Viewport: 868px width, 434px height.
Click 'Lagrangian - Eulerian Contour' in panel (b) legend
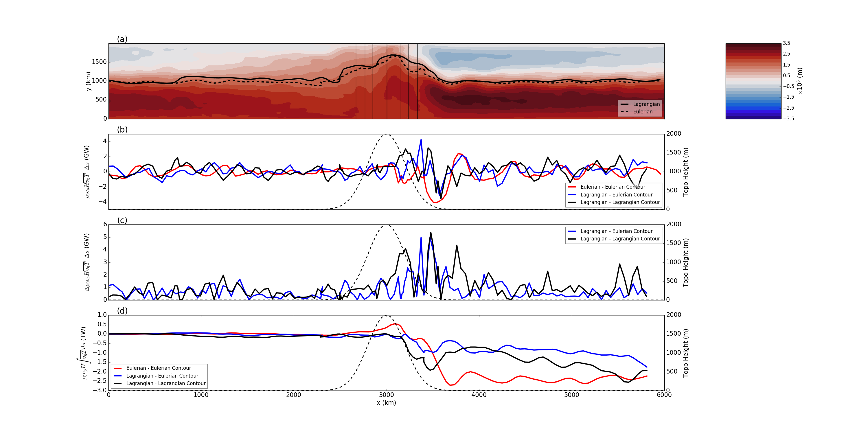(x=616, y=195)
